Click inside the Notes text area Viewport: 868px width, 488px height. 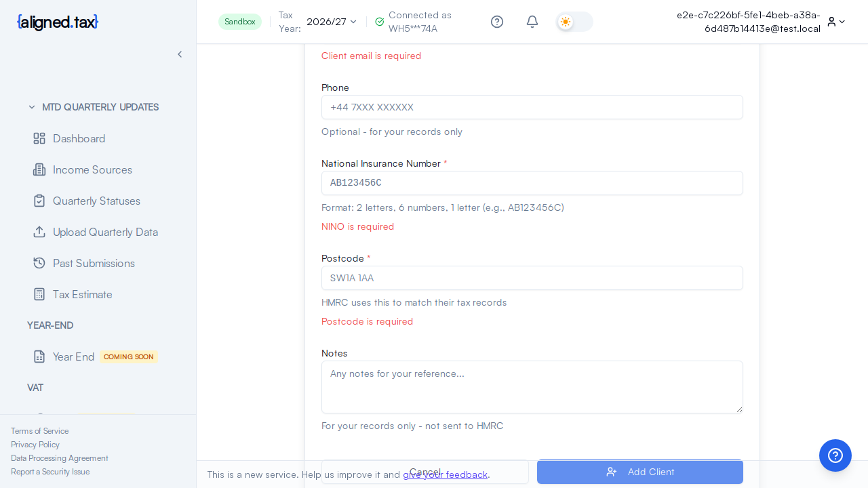[x=532, y=386]
